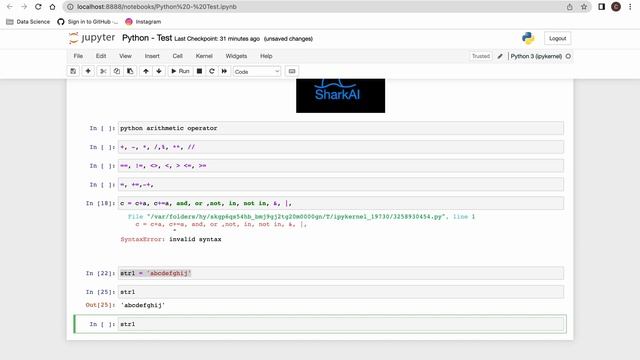Paste cells below icon
The height and width of the screenshot is (360, 640).
[130, 71]
